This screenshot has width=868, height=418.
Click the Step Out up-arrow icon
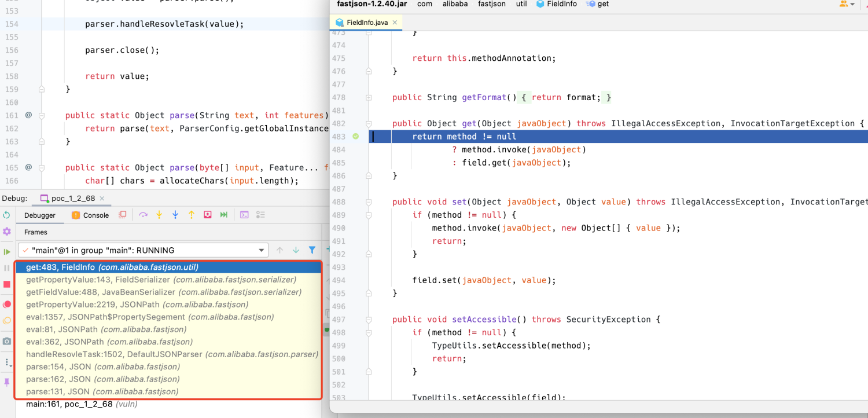pos(192,215)
